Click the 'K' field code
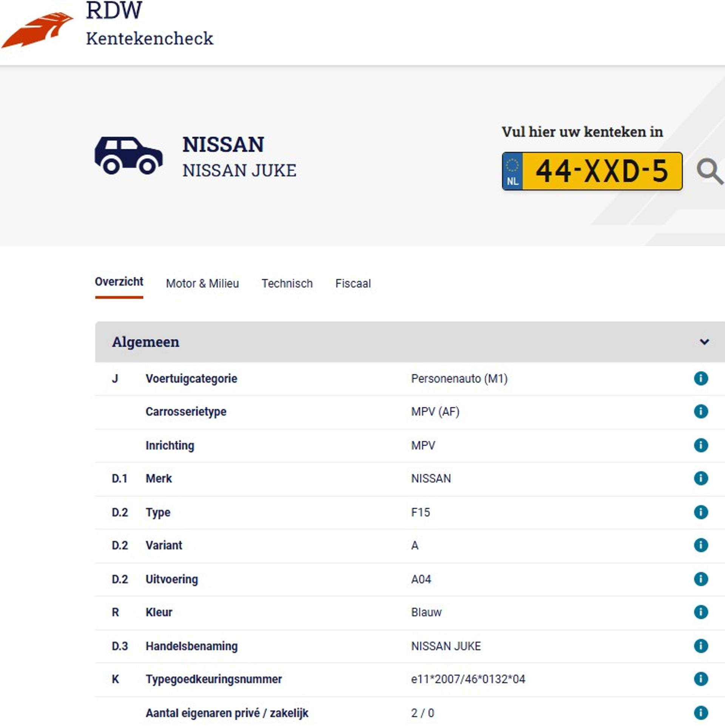The width and height of the screenshot is (725, 728). (x=116, y=679)
